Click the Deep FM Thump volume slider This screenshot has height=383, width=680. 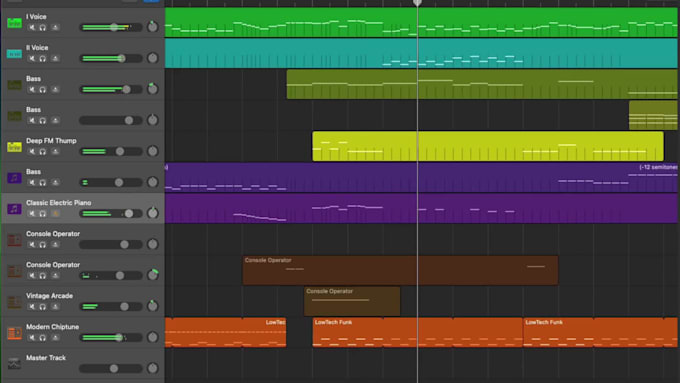111,151
